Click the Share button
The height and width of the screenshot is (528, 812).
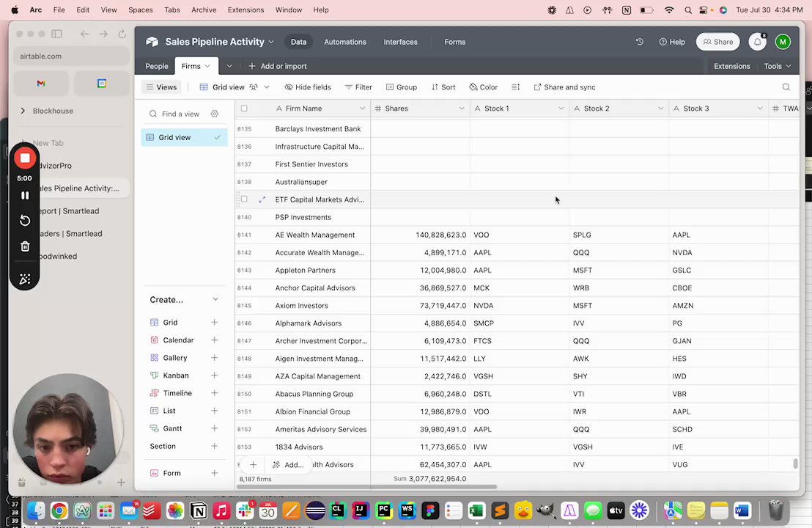tap(717, 42)
